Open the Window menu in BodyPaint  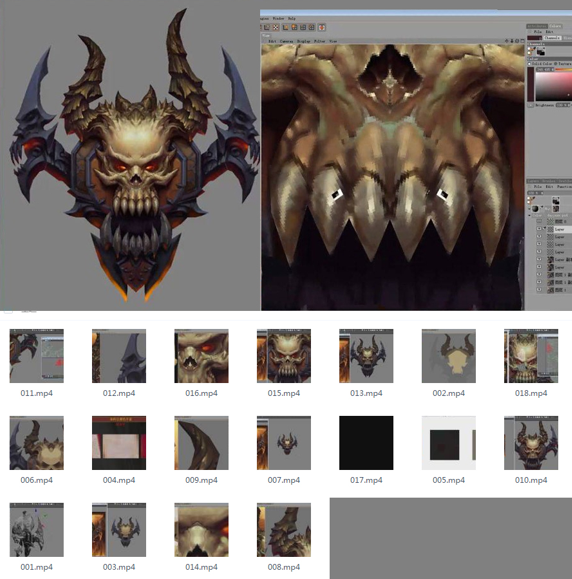[x=278, y=18]
